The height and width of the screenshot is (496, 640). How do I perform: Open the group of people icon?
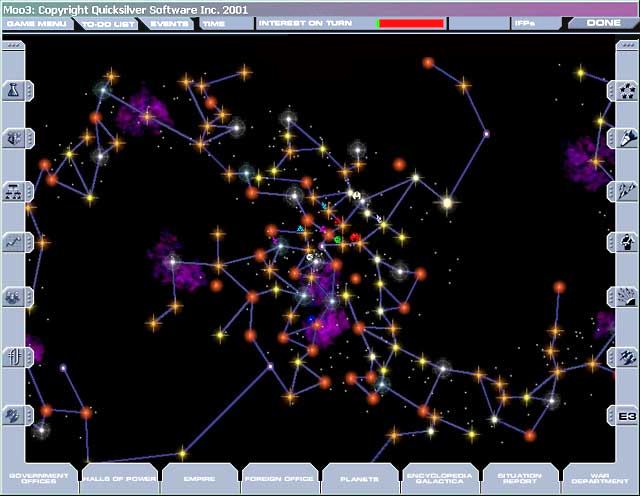[x=13, y=297]
